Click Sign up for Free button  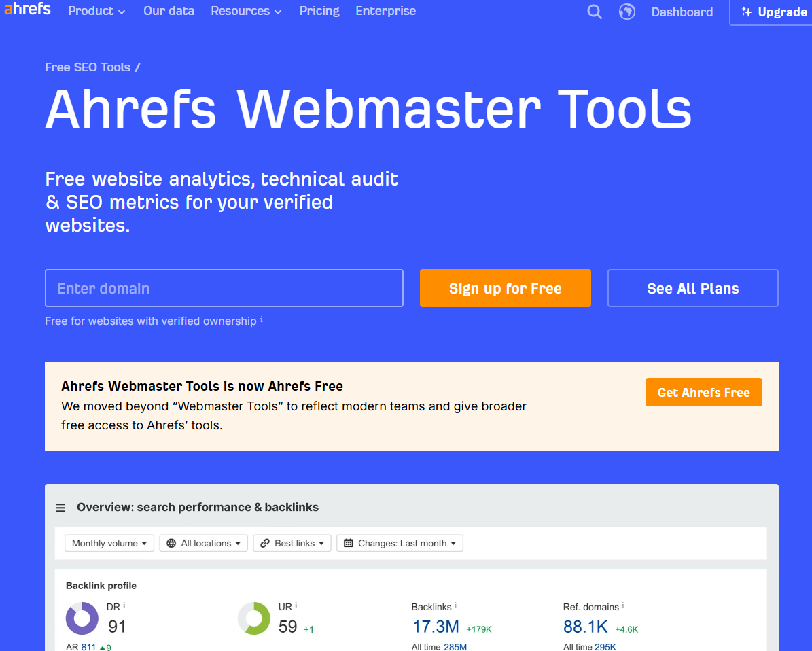tap(506, 288)
